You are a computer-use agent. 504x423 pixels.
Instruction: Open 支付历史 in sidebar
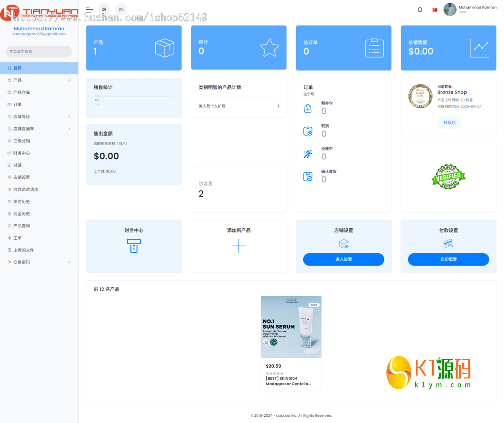click(x=39, y=201)
